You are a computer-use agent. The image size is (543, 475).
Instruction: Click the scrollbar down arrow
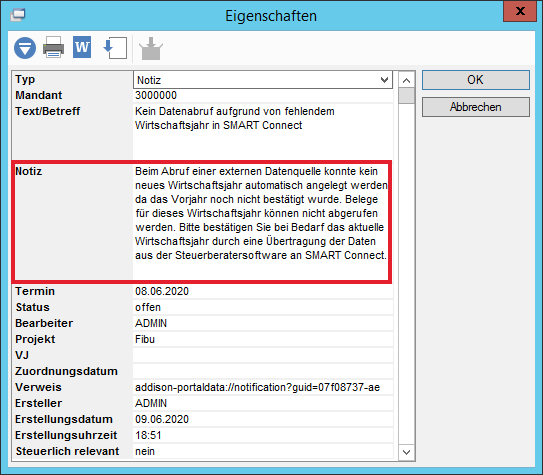407,452
